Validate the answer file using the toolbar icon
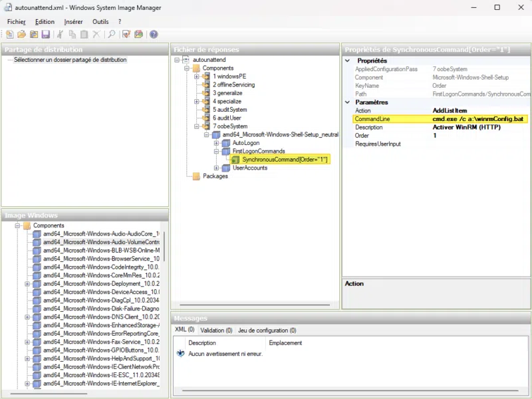532x399 pixels. tap(125, 34)
